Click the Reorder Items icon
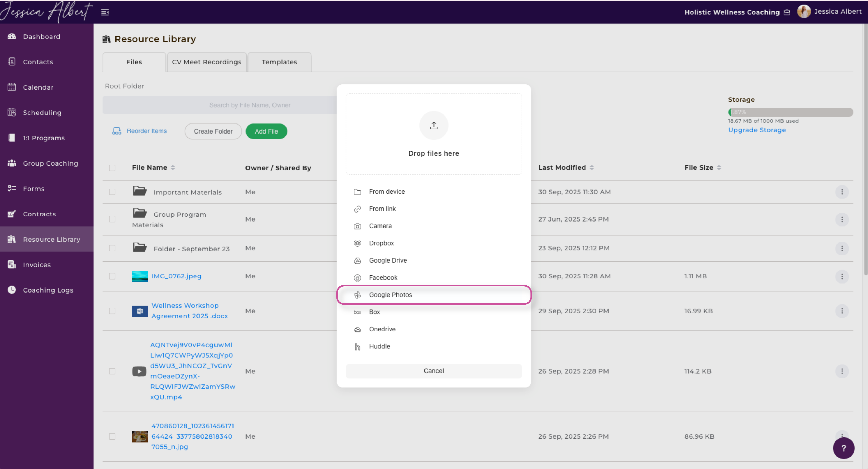Screen dimensions: 868x469 coord(117,131)
